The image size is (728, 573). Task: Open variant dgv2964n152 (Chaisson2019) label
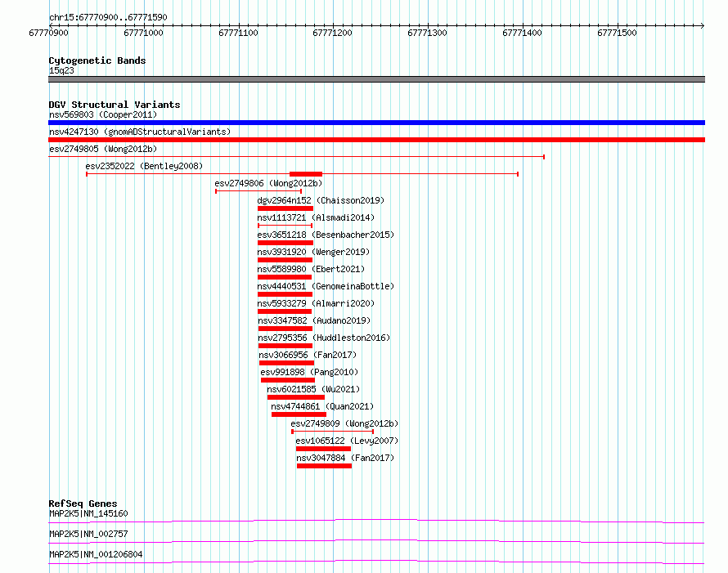coord(321,200)
